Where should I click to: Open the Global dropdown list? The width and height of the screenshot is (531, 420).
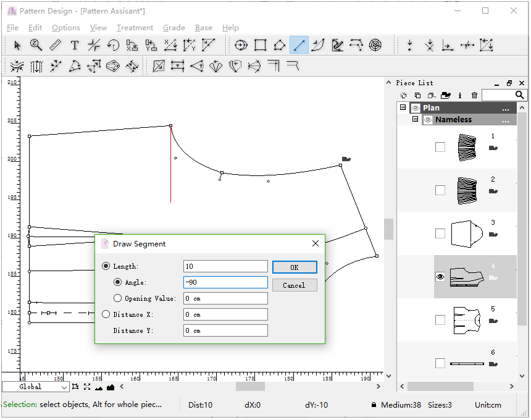64,387
